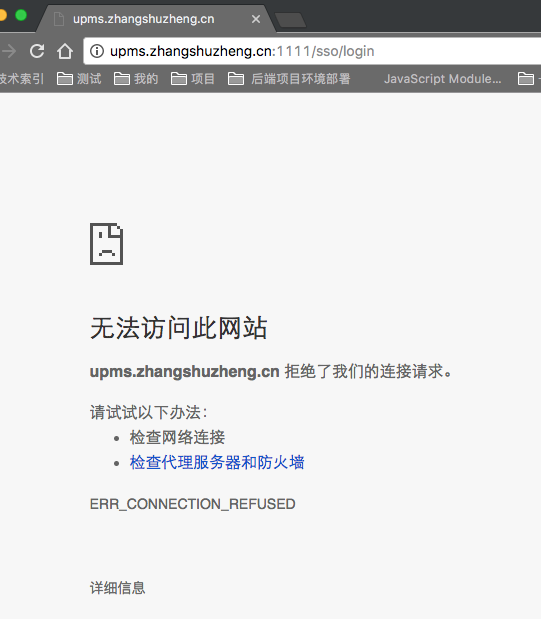Open the 测试 bookmarks folder
The width and height of the screenshot is (541, 619).
[x=79, y=79]
